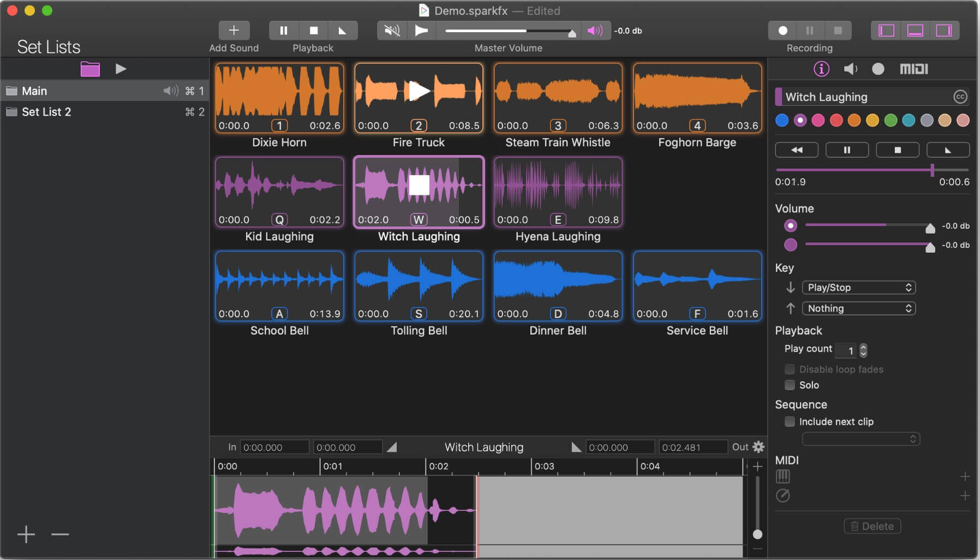Start recording with the record button
Image resolution: width=980 pixels, height=560 pixels.
pos(782,31)
